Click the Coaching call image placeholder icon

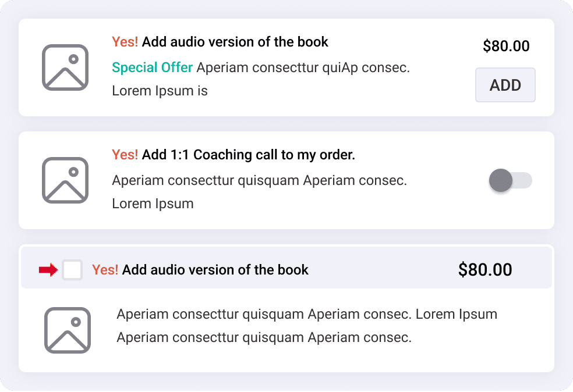tap(65, 180)
